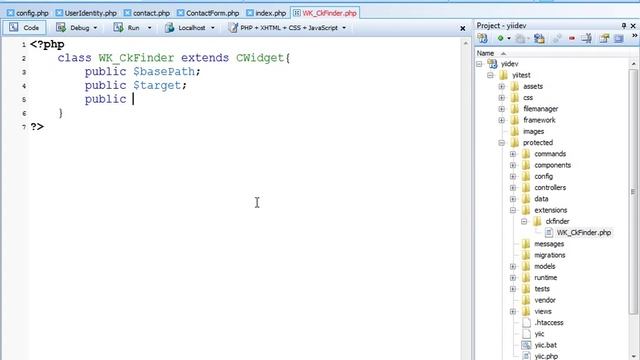Click PHP + XHTML + CSS + JavaScript button

coord(283,28)
